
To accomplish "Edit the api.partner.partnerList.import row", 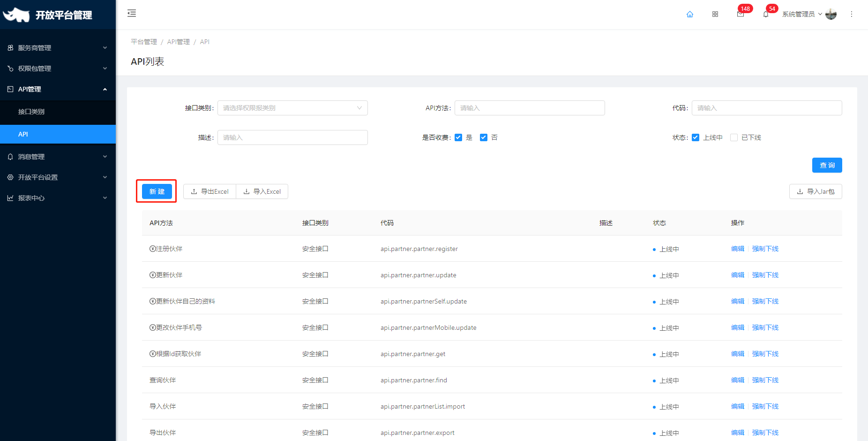I will point(738,406).
